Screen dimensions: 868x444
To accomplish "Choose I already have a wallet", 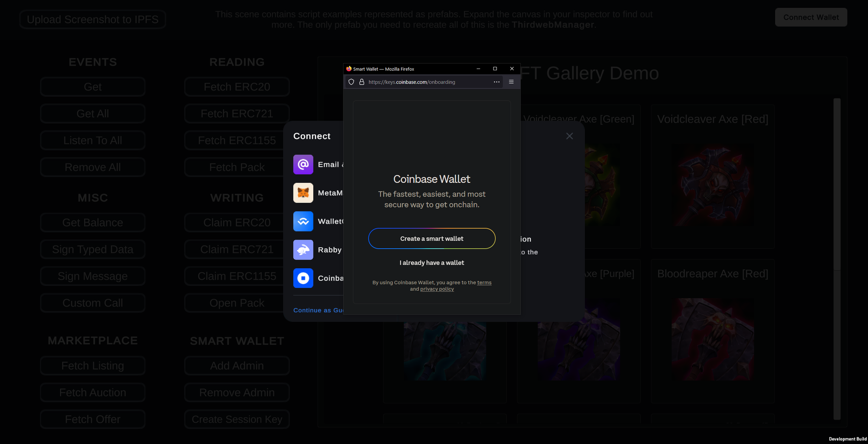I will [432, 263].
